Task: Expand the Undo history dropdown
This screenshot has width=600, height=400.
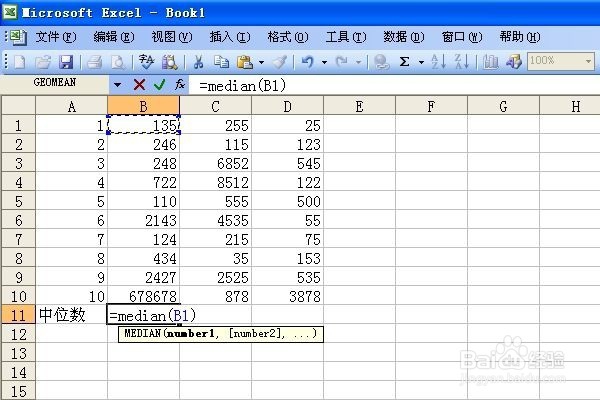Action: click(324, 62)
